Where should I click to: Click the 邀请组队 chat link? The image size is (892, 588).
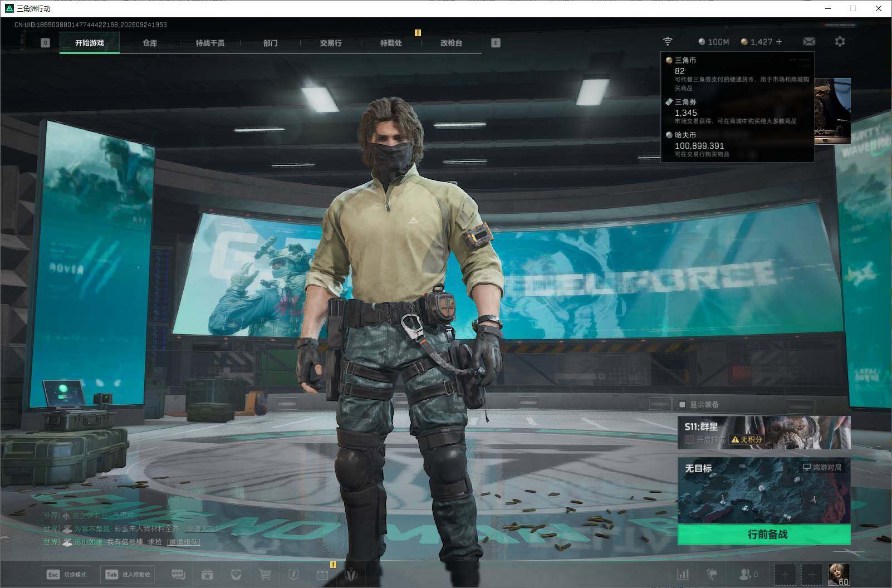184,542
